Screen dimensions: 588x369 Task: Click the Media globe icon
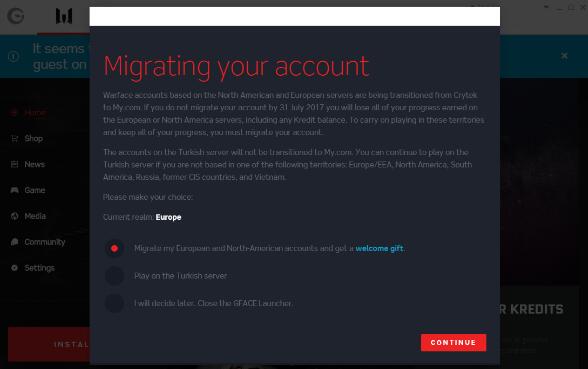click(x=15, y=216)
